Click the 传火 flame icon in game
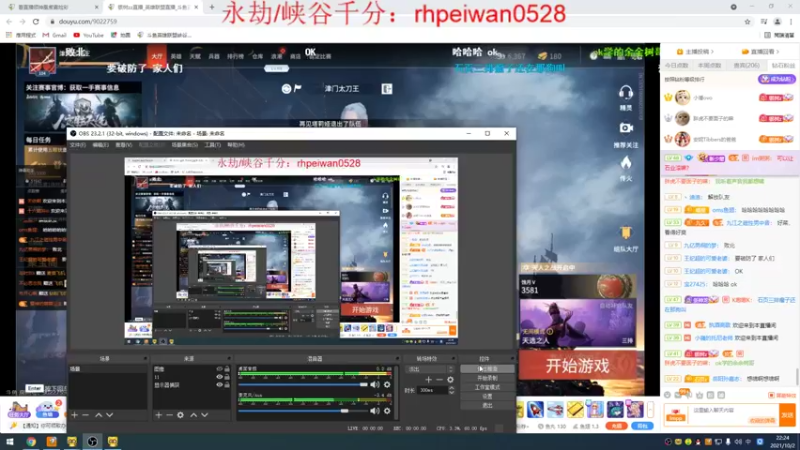The height and width of the screenshot is (450, 800). (626, 163)
